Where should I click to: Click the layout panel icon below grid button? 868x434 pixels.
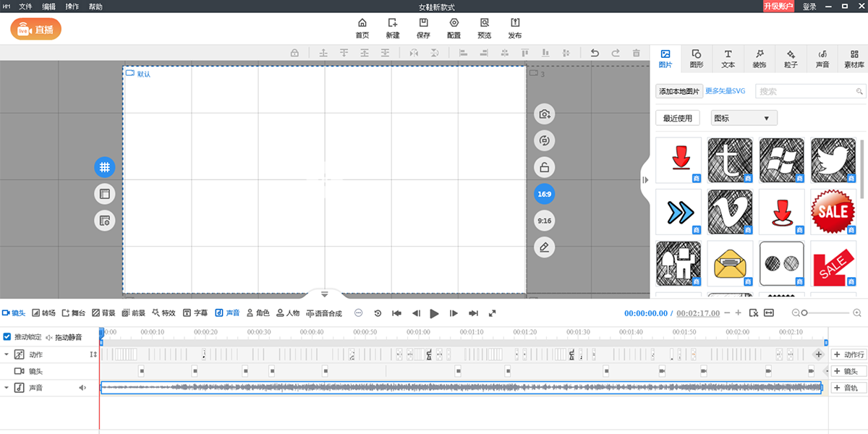point(105,194)
